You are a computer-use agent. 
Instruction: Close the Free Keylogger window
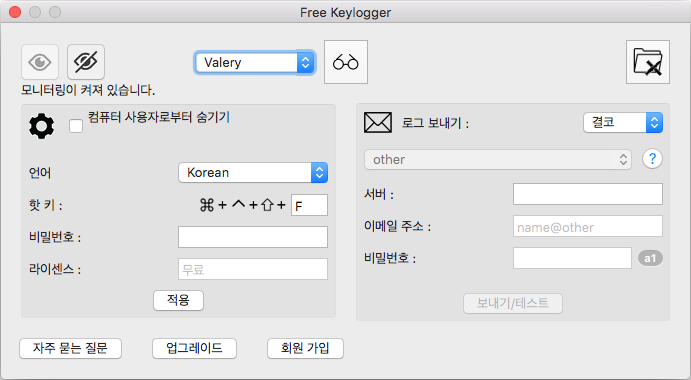coord(15,12)
